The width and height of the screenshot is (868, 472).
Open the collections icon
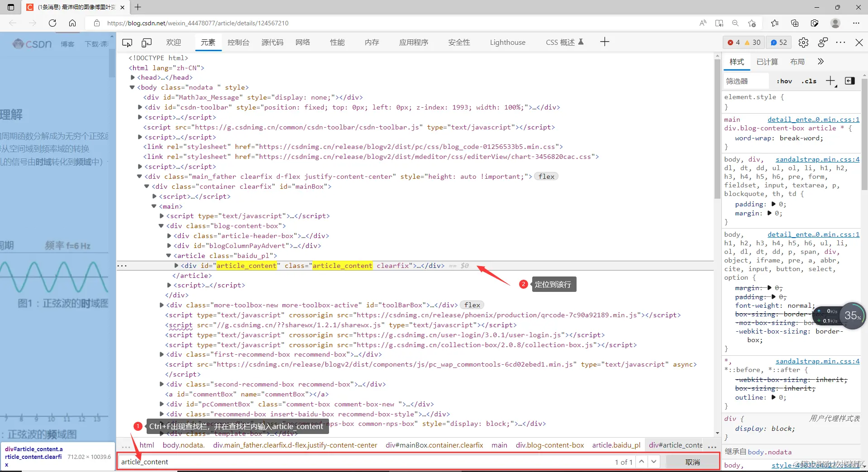(x=795, y=23)
